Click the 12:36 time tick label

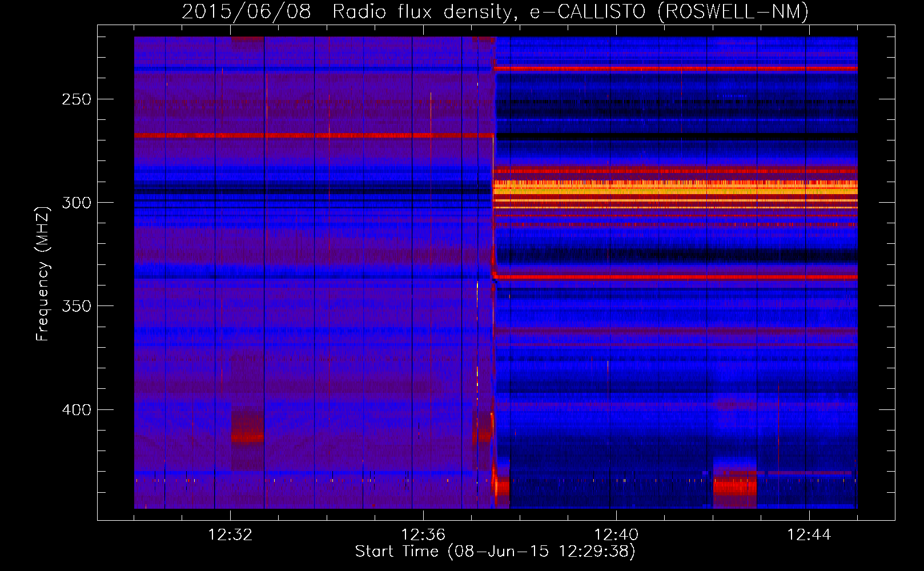click(423, 535)
